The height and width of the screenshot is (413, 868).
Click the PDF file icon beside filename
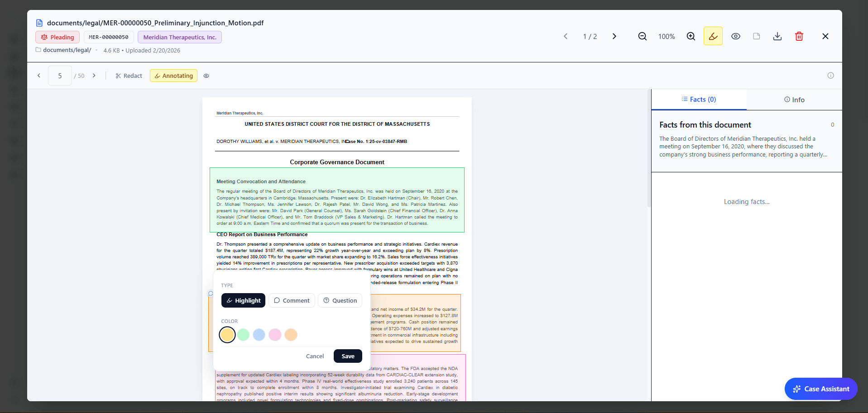(39, 23)
